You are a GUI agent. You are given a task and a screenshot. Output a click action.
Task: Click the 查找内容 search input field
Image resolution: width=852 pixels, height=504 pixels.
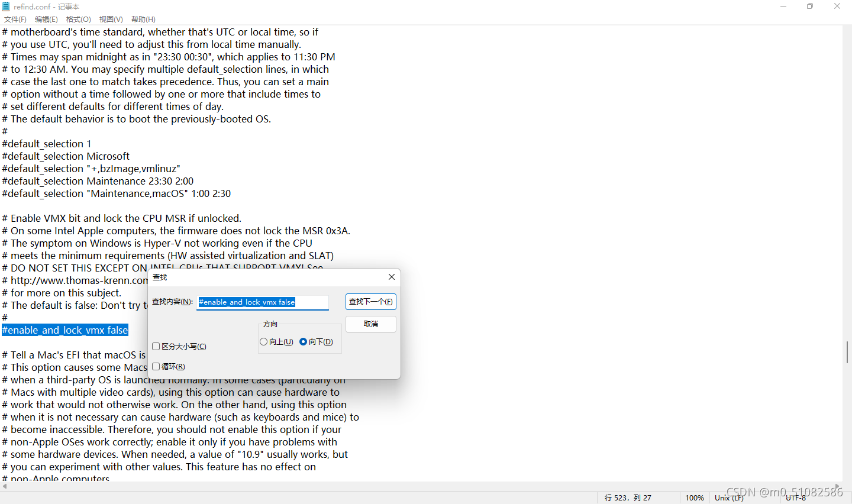[263, 302]
